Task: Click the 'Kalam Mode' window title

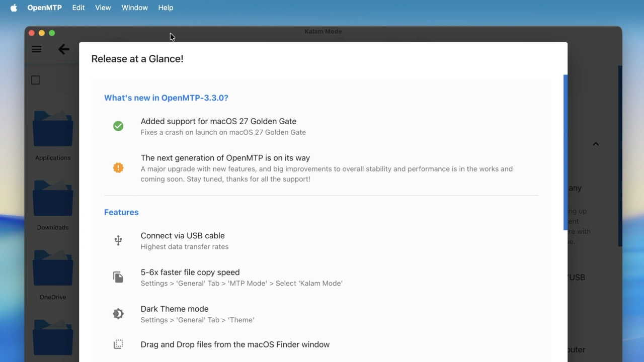Action: tap(323, 31)
